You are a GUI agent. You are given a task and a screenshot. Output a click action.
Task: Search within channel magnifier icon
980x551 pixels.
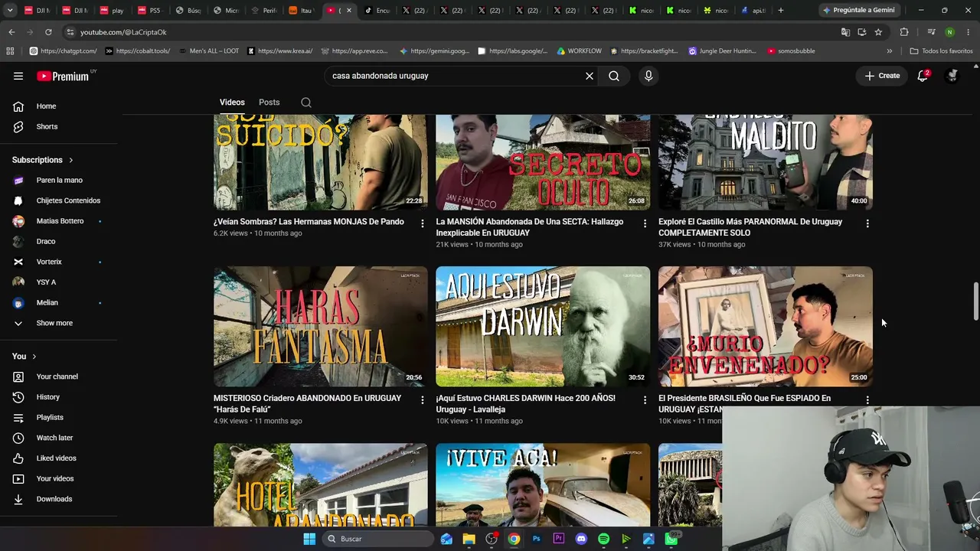[306, 103]
